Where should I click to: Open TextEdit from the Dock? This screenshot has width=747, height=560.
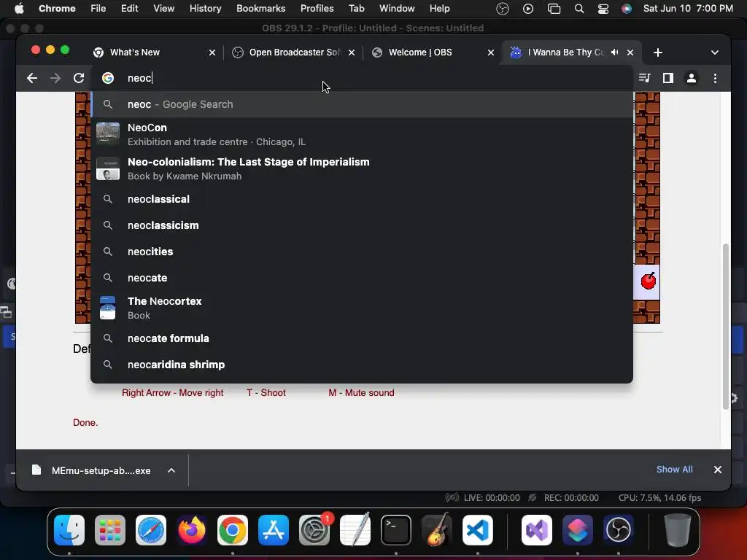pos(355,529)
